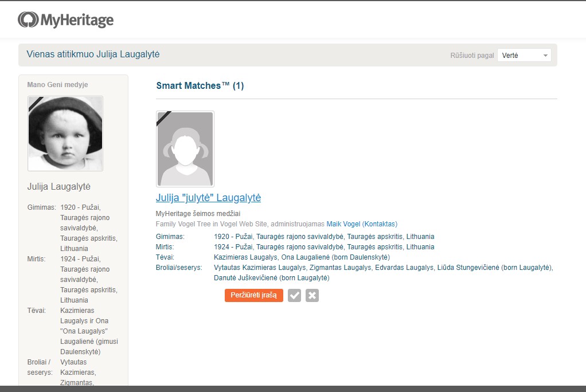The width and height of the screenshot is (586, 392).
Task: Click the MyHeritage šeimos medžiai text
Action: (x=198, y=214)
